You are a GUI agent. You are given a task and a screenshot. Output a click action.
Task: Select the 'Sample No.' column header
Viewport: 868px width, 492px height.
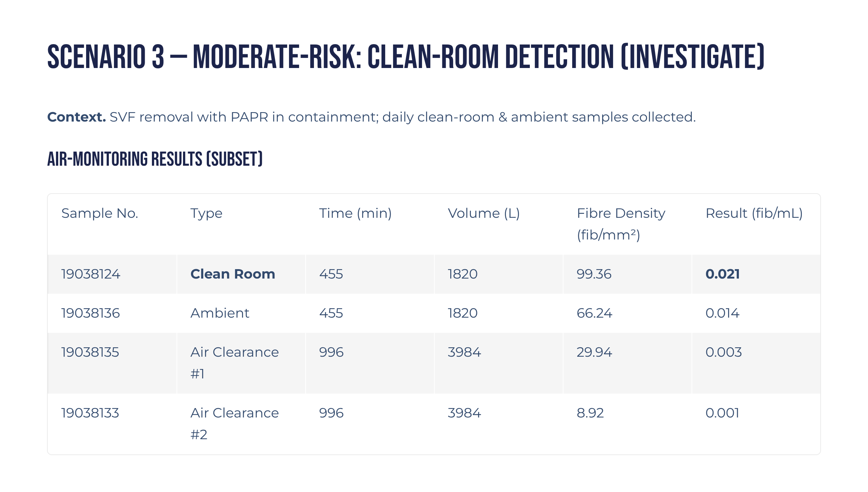point(100,213)
